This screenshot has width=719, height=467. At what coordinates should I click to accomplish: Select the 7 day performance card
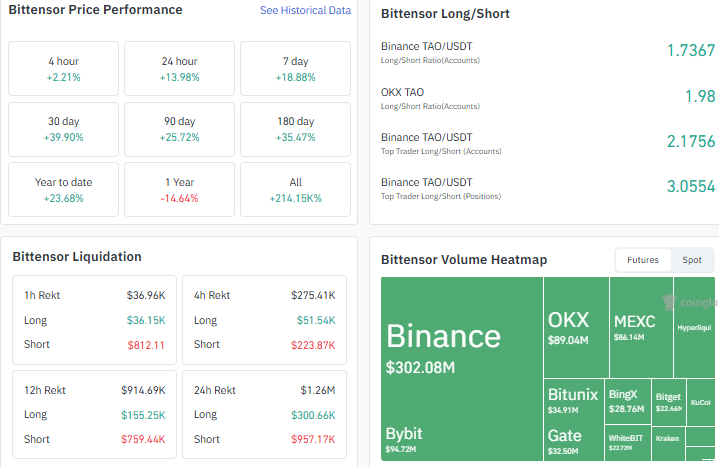tap(295, 68)
